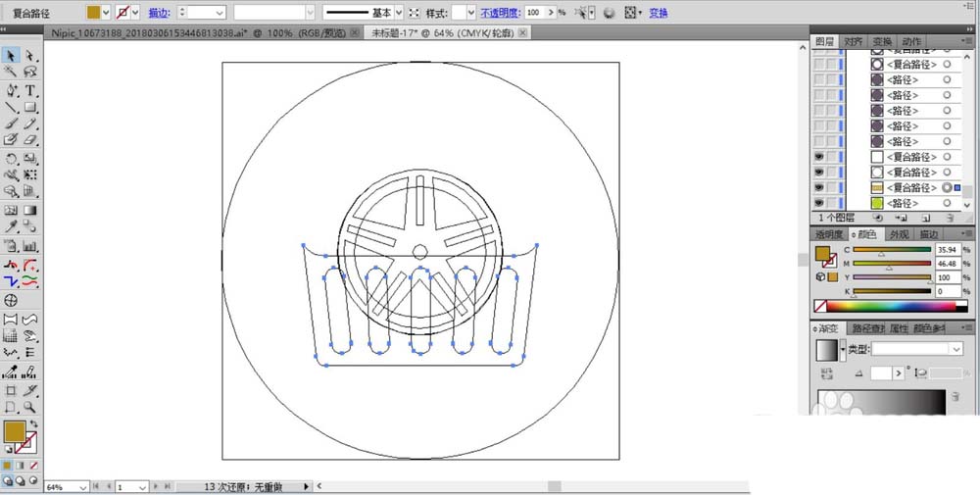Enable Draw Inside mode
The height and width of the screenshot is (495, 980).
tap(33, 481)
